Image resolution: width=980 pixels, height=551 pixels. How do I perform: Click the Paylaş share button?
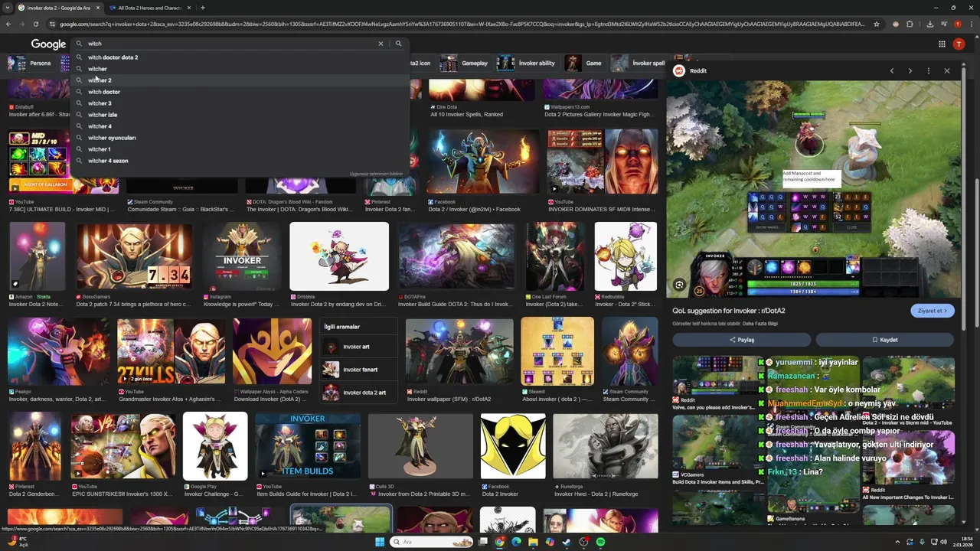click(741, 340)
